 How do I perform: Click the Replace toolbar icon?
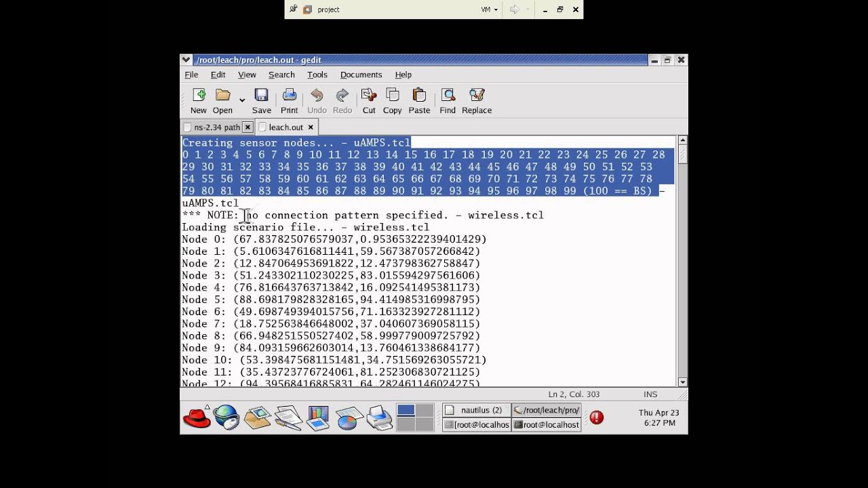click(477, 95)
